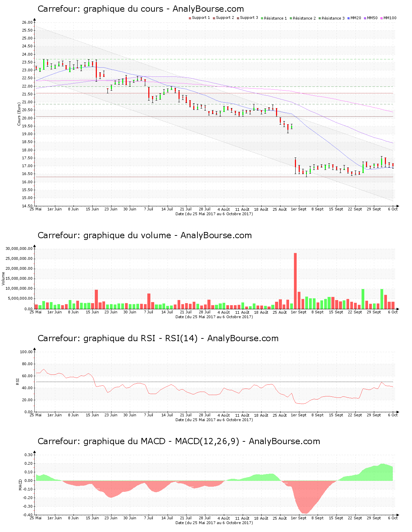Click the tallest red volume bar at 1er Sept
The height and width of the screenshot is (532, 412).
point(295,281)
